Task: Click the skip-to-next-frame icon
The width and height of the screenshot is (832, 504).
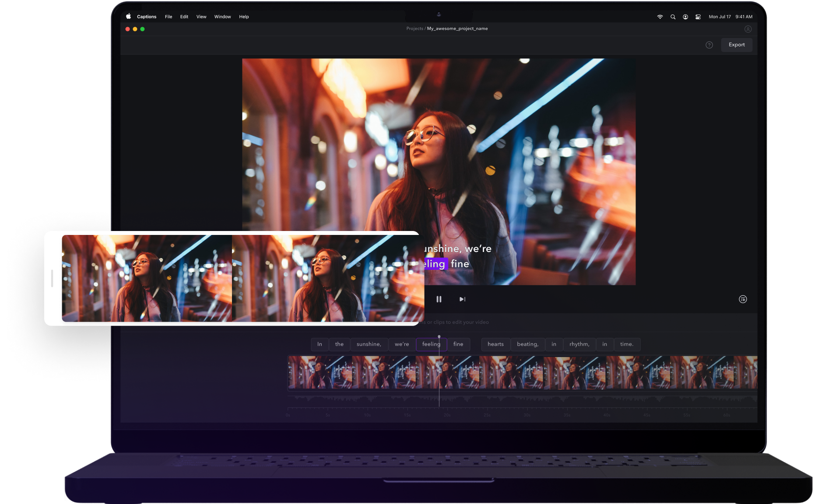Action: click(462, 299)
